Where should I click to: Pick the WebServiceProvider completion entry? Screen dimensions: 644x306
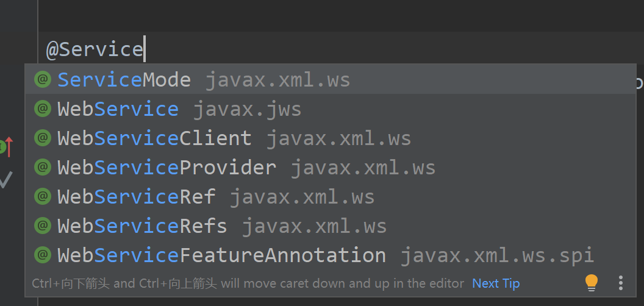click(331, 167)
